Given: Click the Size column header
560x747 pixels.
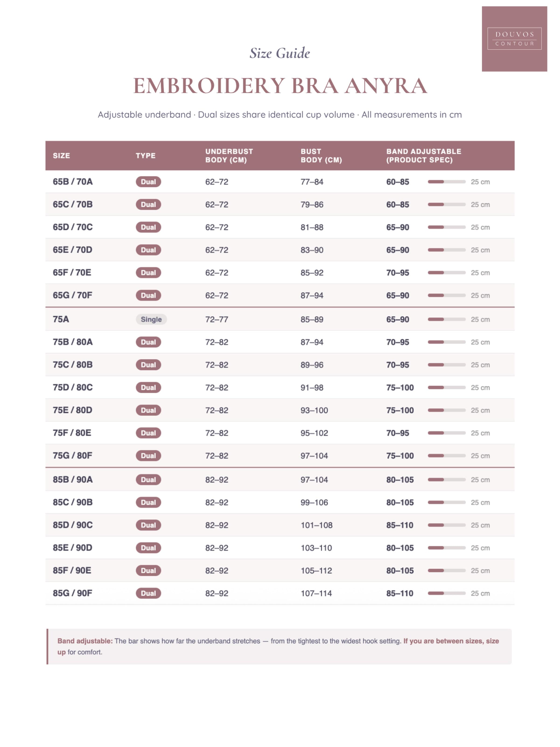Looking at the screenshot, I should [61, 156].
